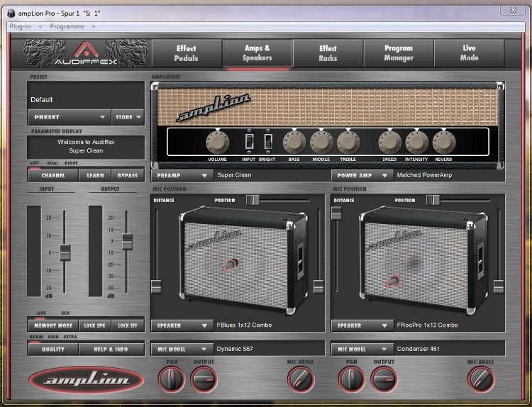Open the SPEAKER dropdown for FRocPro 1x12 Combo
The image size is (532, 407).
click(362, 325)
